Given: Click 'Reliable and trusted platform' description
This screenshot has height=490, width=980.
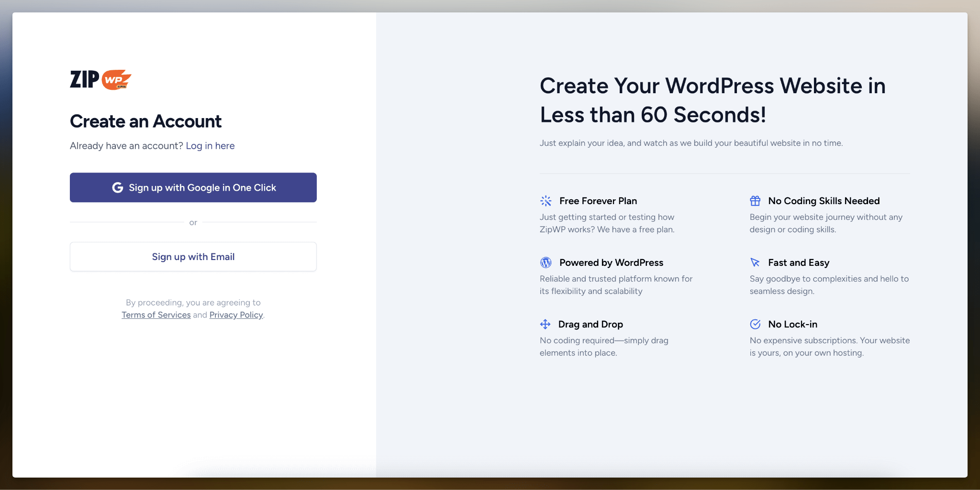Looking at the screenshot, I should pos(616,285).
